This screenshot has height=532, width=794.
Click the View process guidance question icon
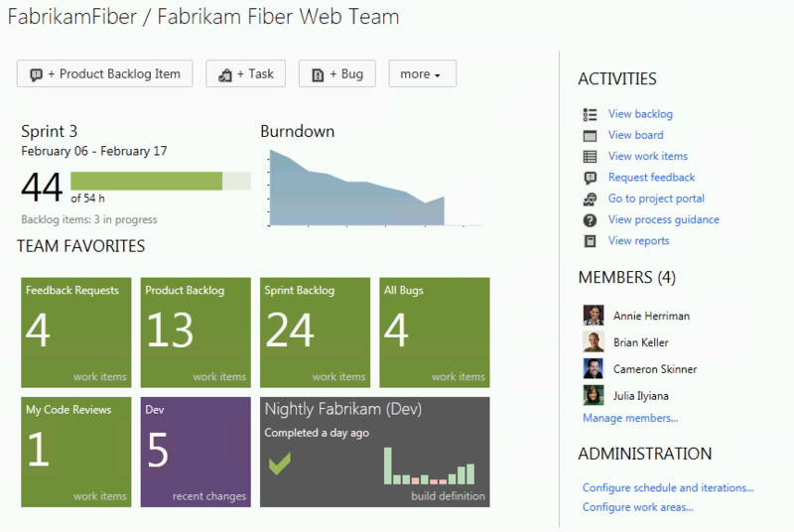click(x=590, y=219)
